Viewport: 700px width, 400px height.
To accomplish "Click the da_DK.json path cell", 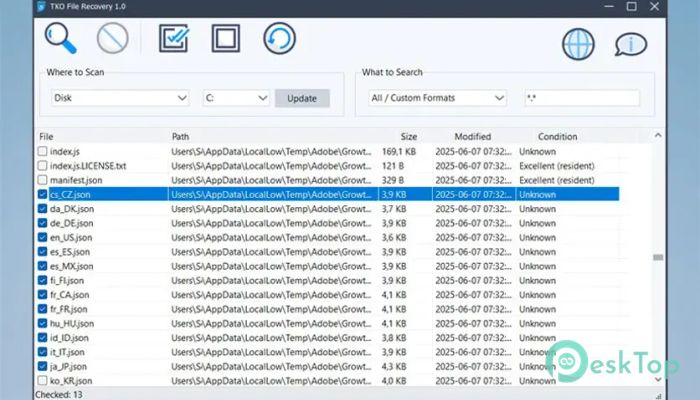I will [x=271, y=208].
